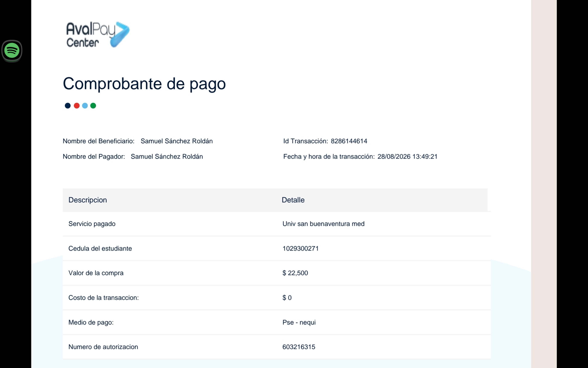The width and height of the screenshot is (588, 368).
Task: Click the AvalPay Center logo
Action: [98, 34]
